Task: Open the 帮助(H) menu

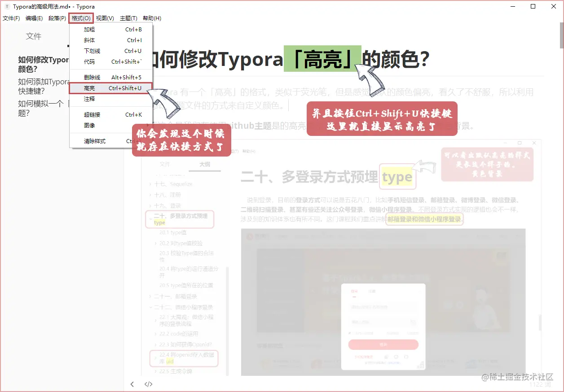Action: click(x=150, y=18)
